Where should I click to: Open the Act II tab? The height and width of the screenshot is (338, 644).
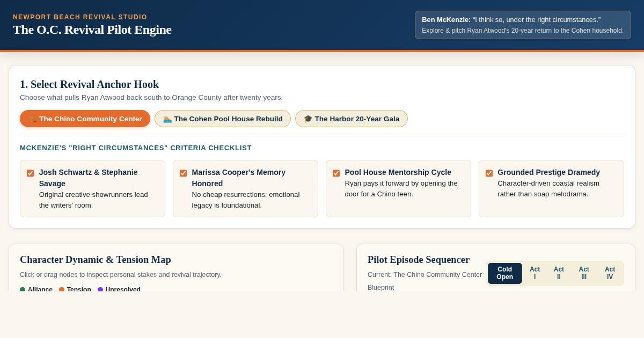click(x=559, y=273)
